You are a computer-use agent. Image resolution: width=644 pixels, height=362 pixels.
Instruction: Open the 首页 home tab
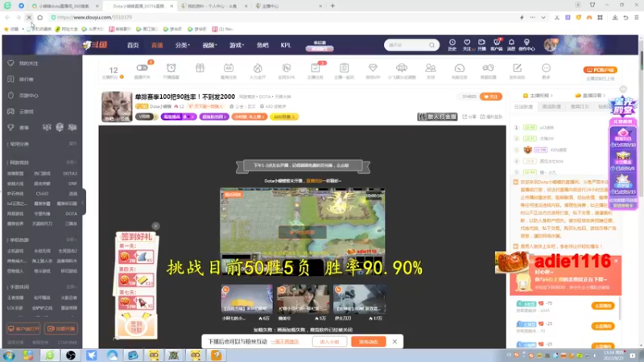133,45
